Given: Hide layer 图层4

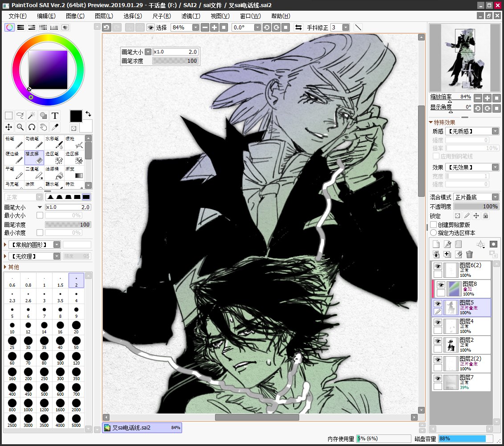Looking at the screenshot, I should (438, 323).
